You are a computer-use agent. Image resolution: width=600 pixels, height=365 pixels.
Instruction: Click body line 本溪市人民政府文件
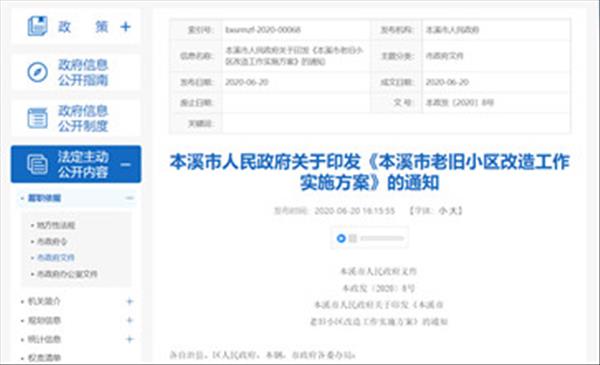(378, 271)
